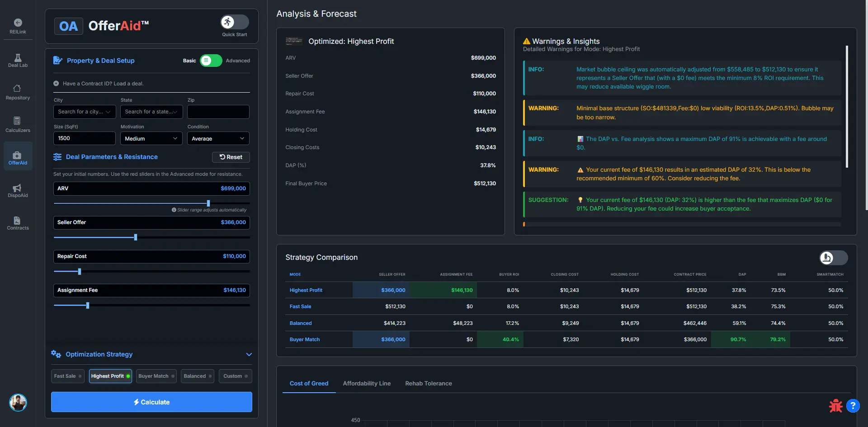Open the blue help question mark
Viewport: 868px width, 427px height.
coord(853,406)
